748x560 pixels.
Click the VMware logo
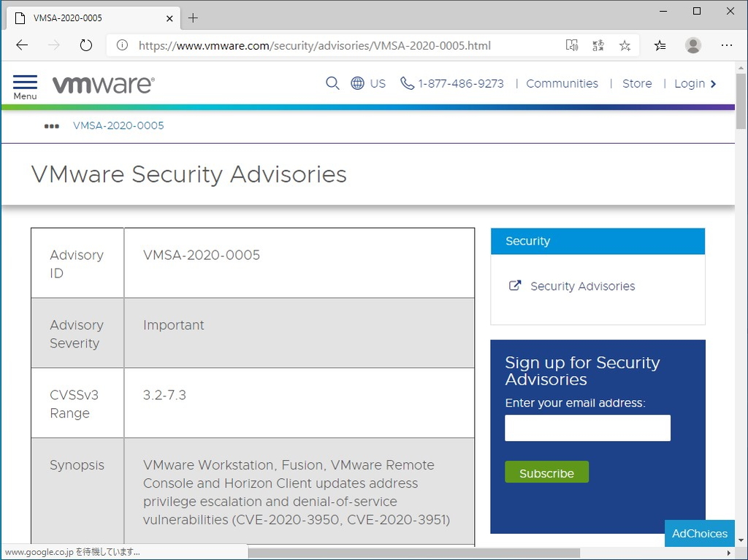click(103, 84)
